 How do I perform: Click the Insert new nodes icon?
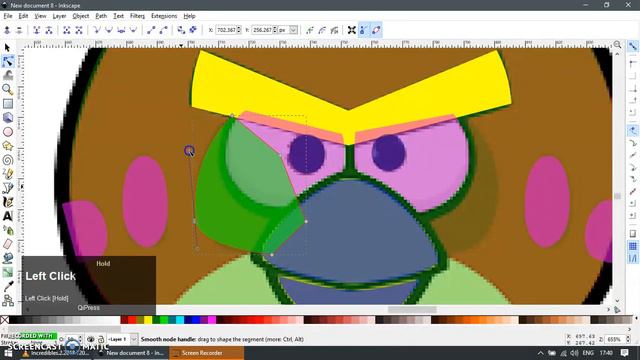(7, 30)
